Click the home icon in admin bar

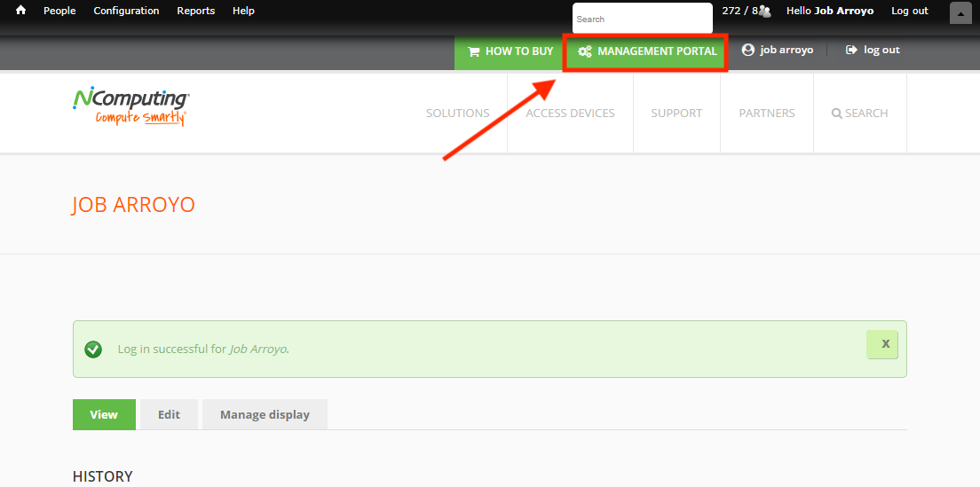(x=20, y=11)
